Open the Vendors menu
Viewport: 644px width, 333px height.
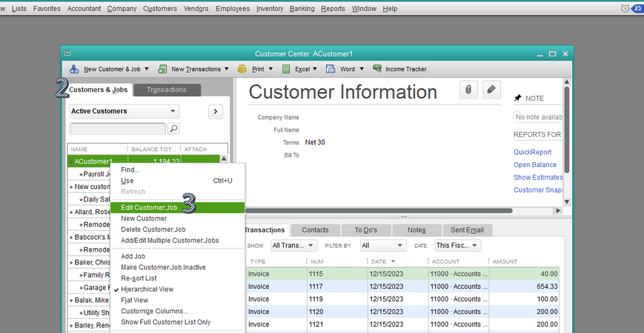click(196, 8)
